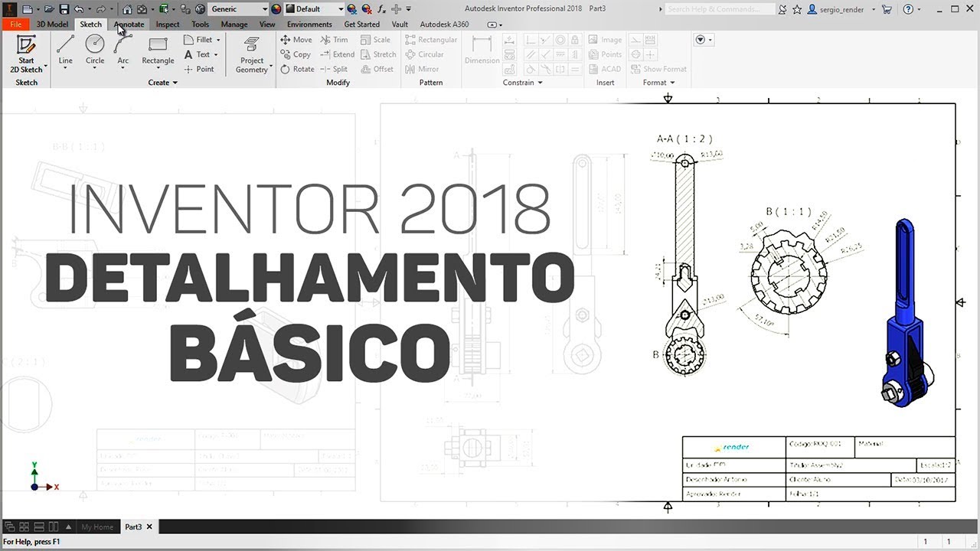Viewport: 980px width, 551px height.
Task: Choose the Mirror pattern tool
Action: (422, 69)
